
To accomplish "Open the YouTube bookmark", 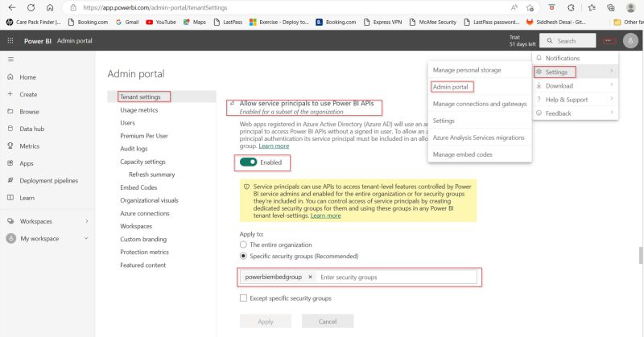I will [161, 23].
